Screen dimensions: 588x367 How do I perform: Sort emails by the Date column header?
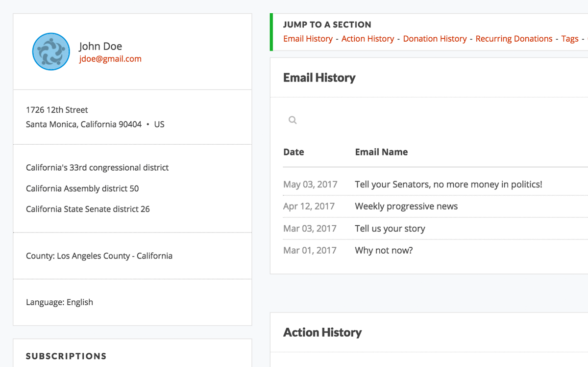point(294,152)
